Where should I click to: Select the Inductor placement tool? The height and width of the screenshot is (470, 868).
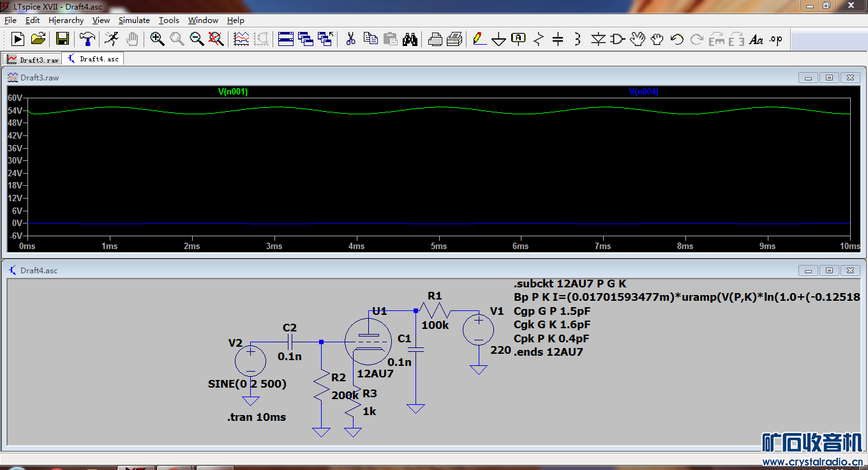pos(578,39)
